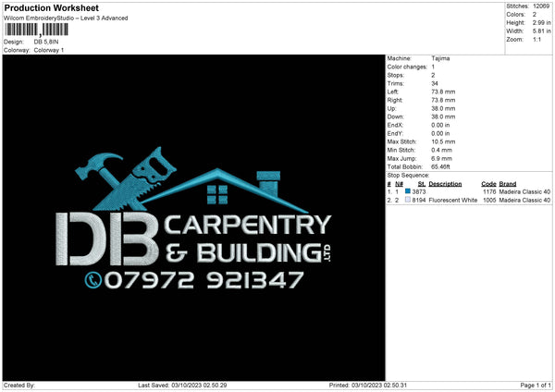Click the Wilcom EmbroideryStudio Level 3 Advanced line
This screenshot has width=555, height=392.
(x=66, y=18)
